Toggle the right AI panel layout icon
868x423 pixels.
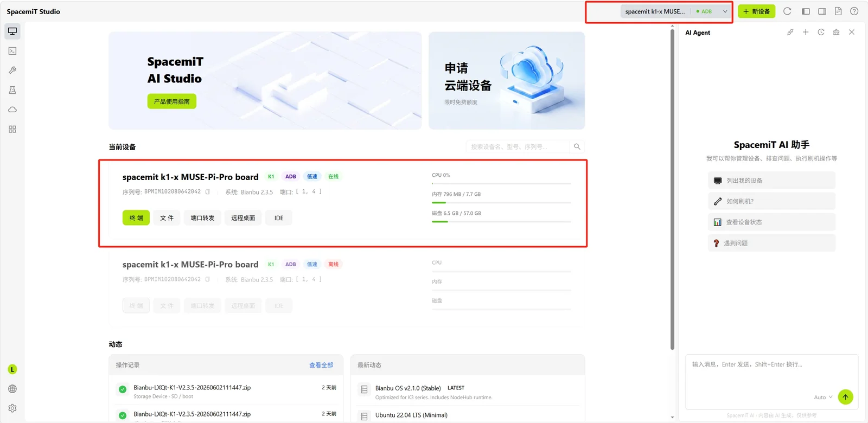[x=822, y=11]
